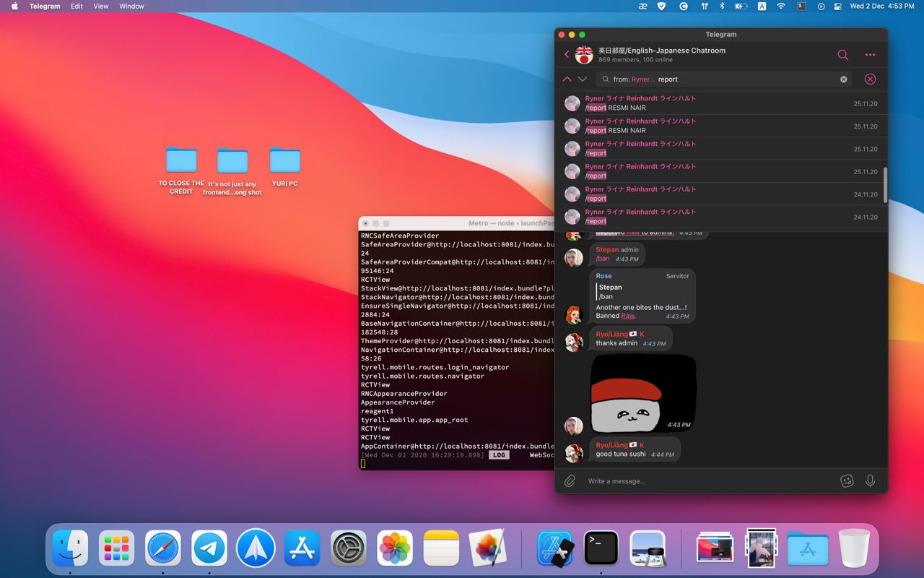
Task: Open Preview from the Dock
Action: 648,548
